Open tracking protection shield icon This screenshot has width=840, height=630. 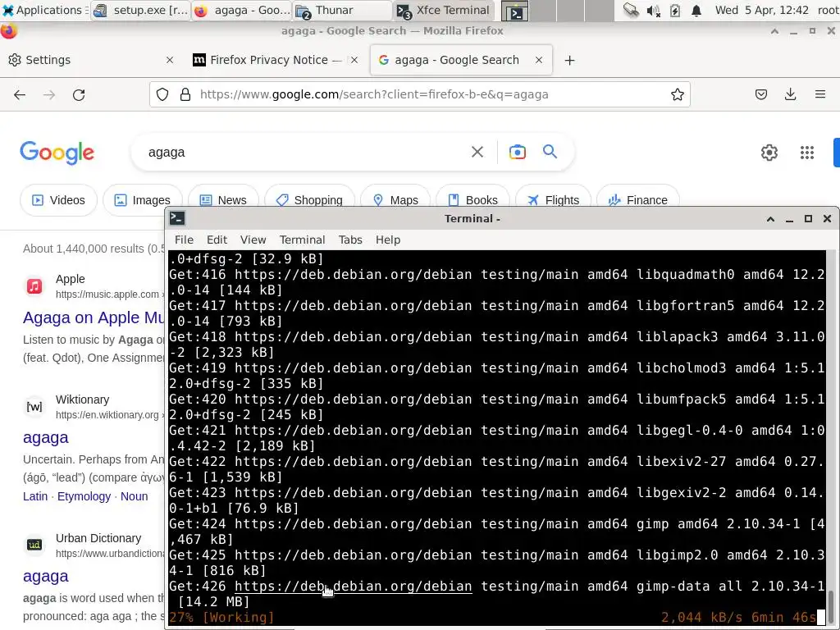click(x=162, y=95)
